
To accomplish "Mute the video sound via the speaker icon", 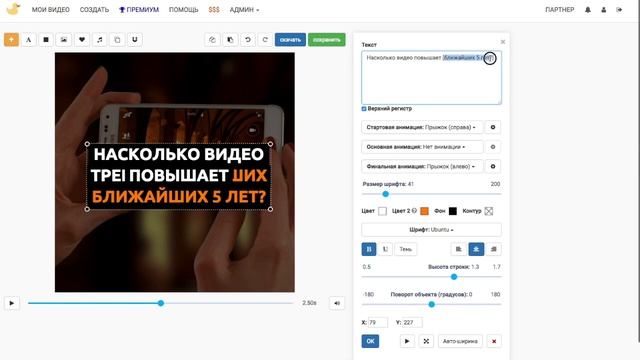I will pos(337,303).
